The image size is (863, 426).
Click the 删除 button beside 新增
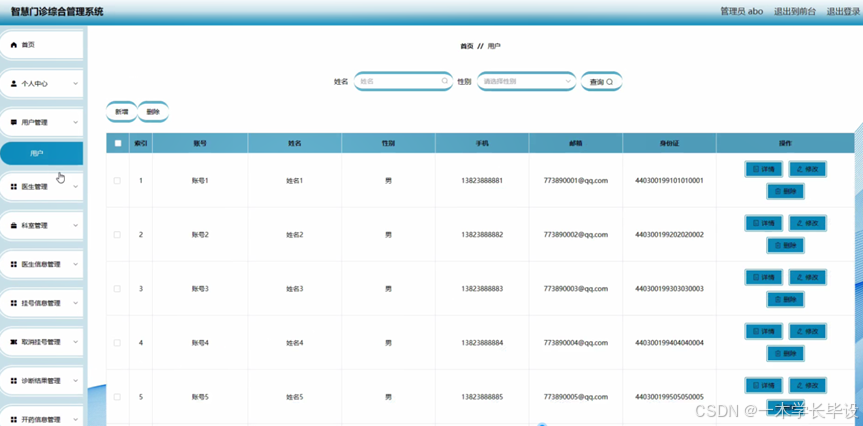(x=153, y=112)
